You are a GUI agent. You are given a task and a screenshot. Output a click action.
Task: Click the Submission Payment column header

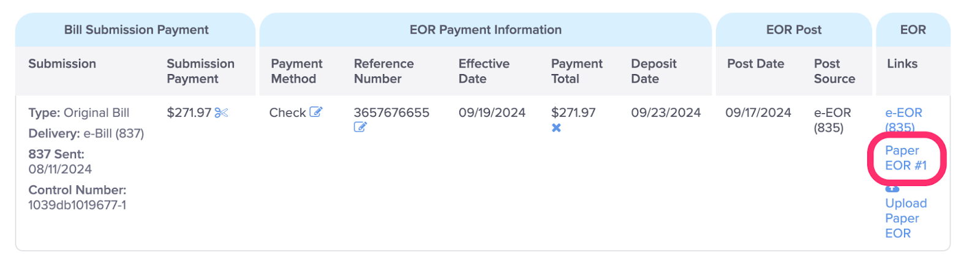point(200,71)
